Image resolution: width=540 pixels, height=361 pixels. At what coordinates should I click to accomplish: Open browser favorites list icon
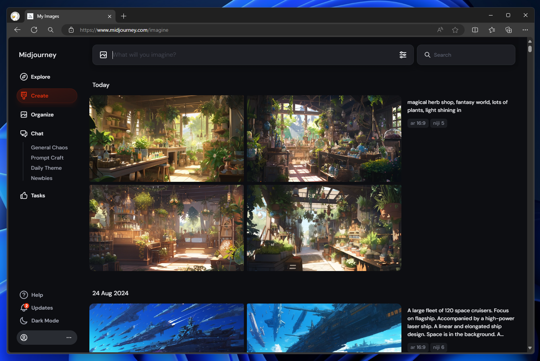point(492,30)
